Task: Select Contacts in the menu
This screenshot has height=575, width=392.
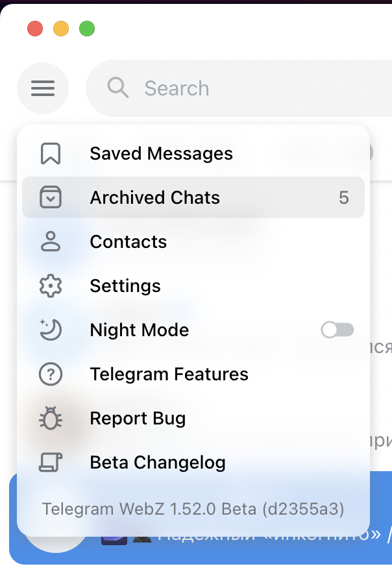Action: point(129,242)
